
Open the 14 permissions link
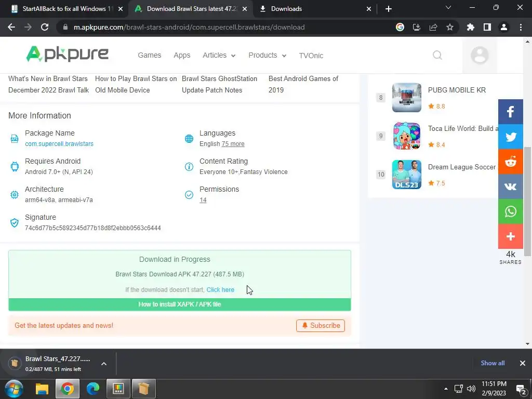click(x=203, y=200)
